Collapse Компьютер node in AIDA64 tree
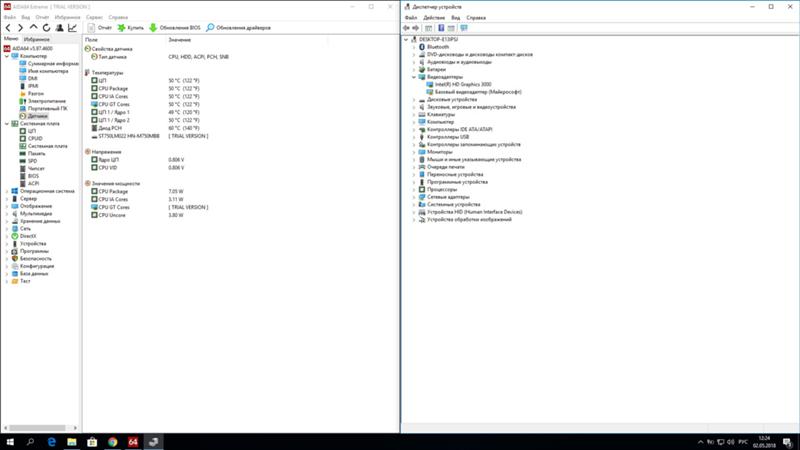This screenshot has width=800, height=450. (7, 56)
